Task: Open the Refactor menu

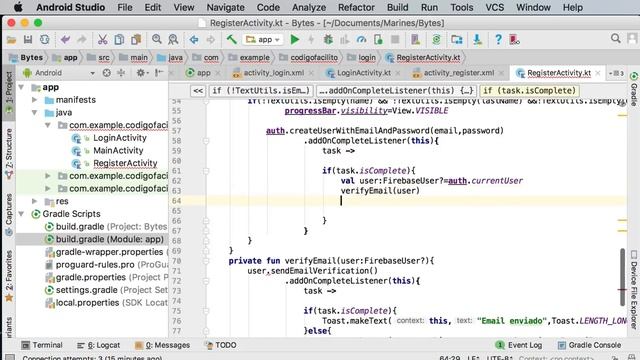Action: pyautogui.click(x=356, y=7)
